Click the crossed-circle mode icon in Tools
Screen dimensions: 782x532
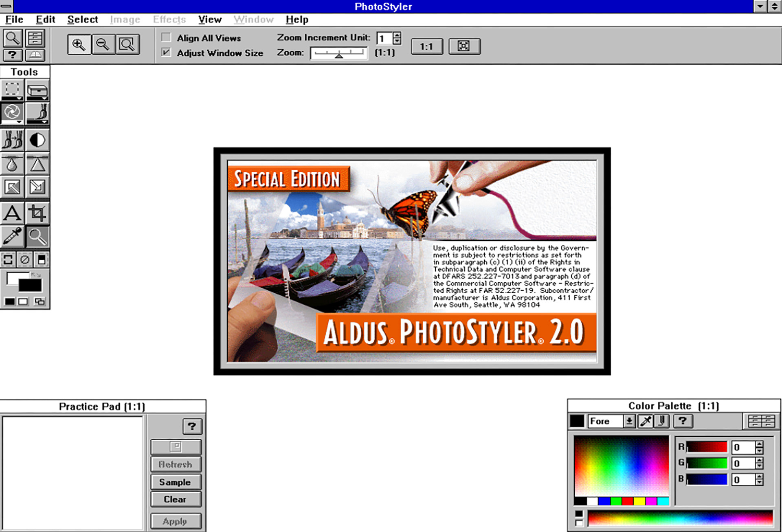coord(25,259)
